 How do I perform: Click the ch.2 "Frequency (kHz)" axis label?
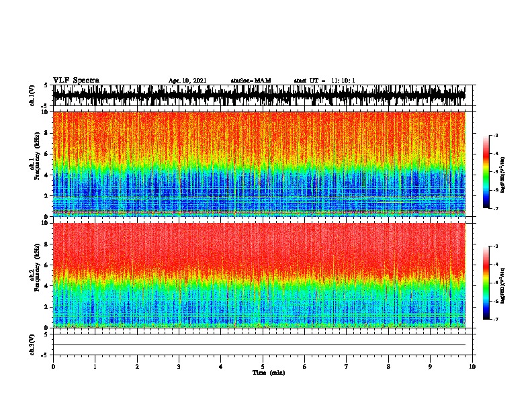(x=37, y=267)
